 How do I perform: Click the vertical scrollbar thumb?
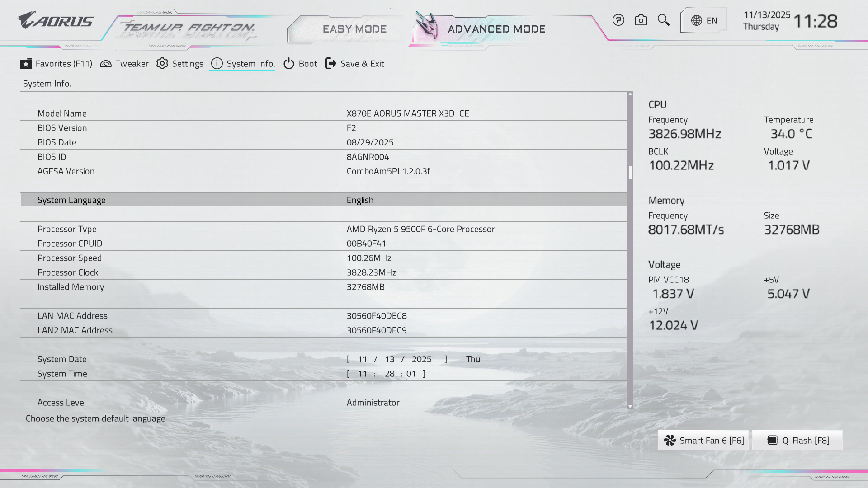coord(630,173)
